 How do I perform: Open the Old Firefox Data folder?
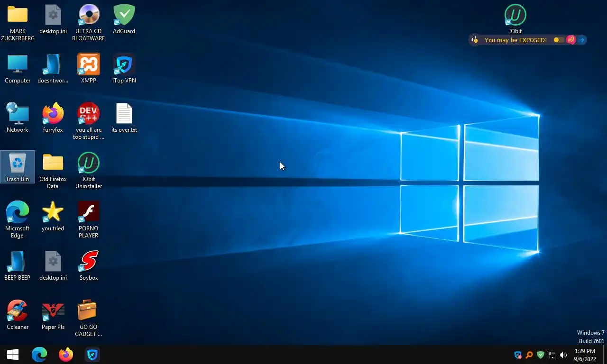coord(53,171)
